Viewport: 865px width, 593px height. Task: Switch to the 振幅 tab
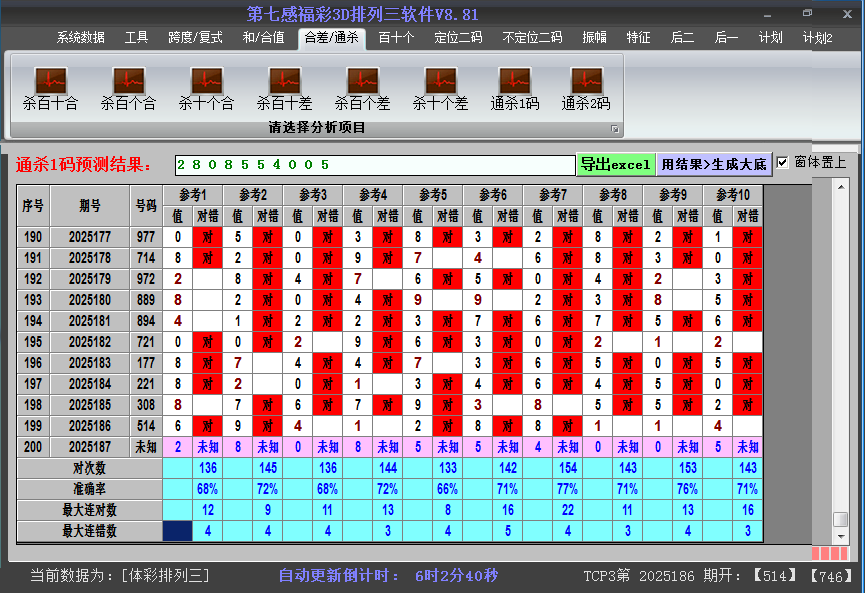pos(594,38)
